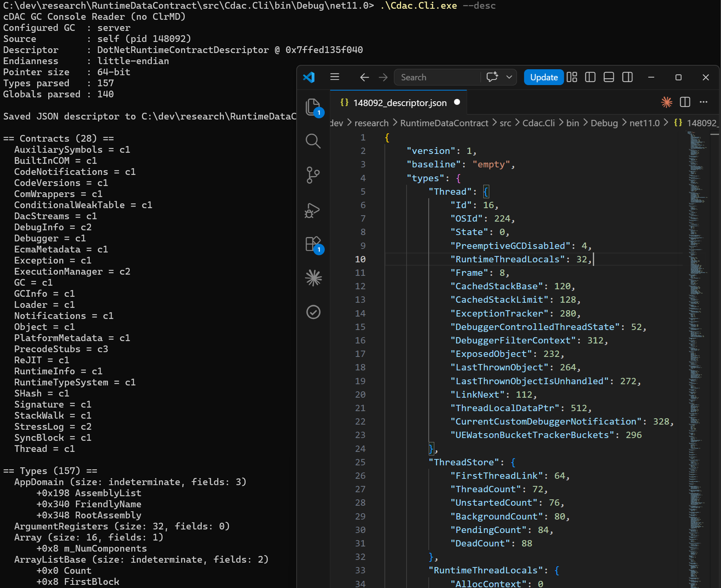The width and height of the screenshot is (721, 588).
Task: Click "PrecodeStubs = c3" in terminal
Action: [x=61, y=349]
